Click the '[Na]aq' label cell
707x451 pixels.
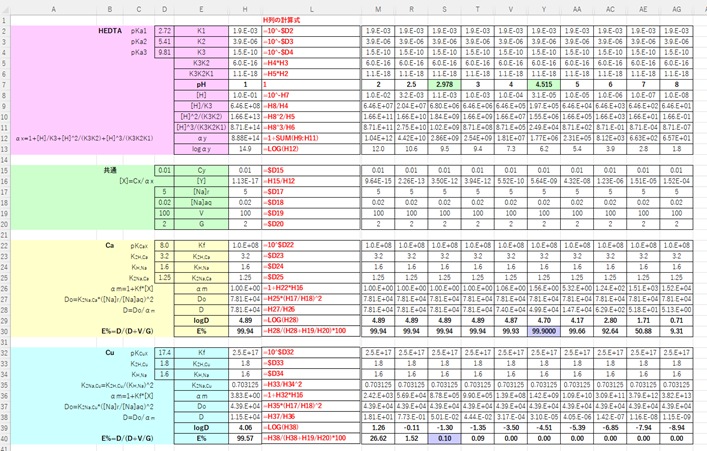(x=201, y=202)
